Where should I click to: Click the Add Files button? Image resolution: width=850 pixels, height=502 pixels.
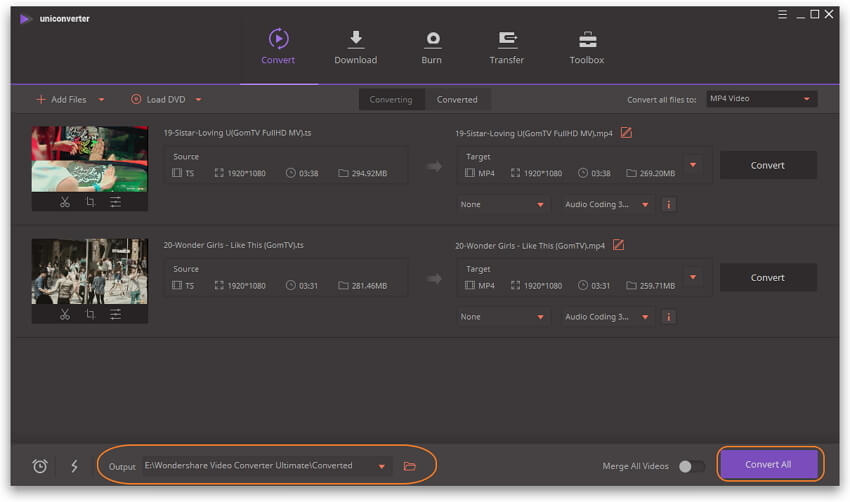[61, 100]
